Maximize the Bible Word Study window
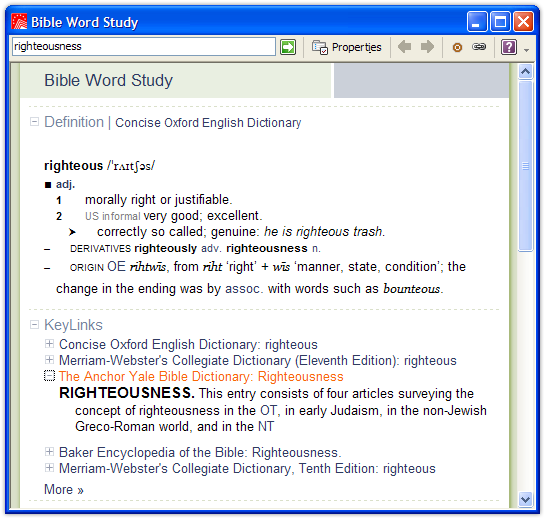 pos(500,22)
